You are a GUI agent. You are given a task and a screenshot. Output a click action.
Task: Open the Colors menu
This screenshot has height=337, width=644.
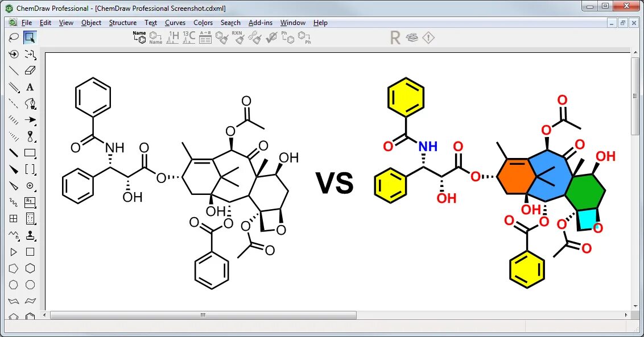(203, 23)
